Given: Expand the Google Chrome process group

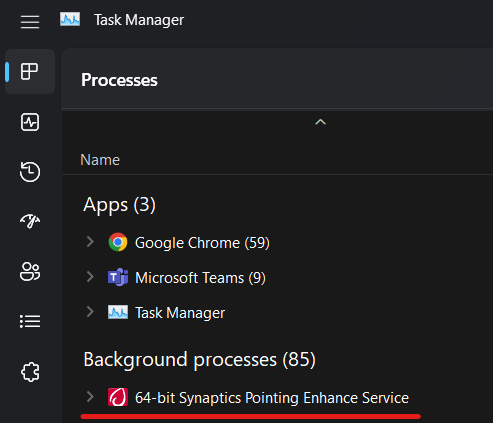Looking at the screenshot, I should point(90,242).
